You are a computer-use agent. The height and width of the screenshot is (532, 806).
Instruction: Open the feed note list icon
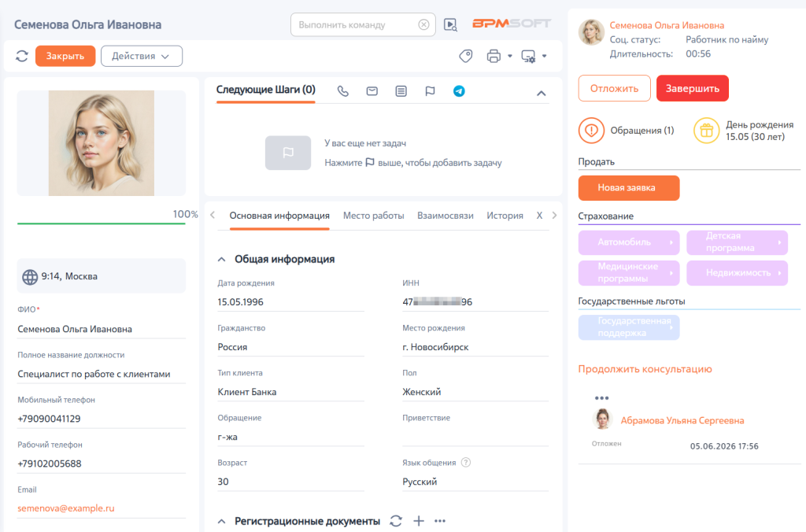click(x=401, y=91)
